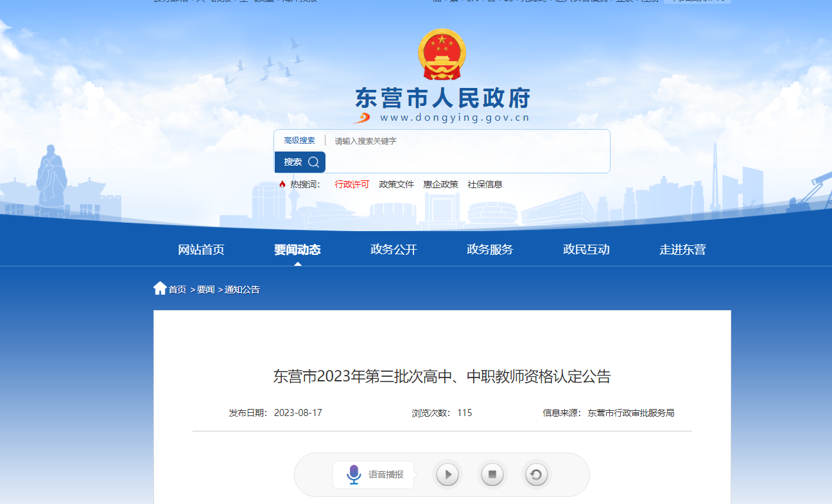The height and width of the screenshot is (504, 832).
Task: Click the source 东营市行政审批服务局
Action: (x=631, y=413)
